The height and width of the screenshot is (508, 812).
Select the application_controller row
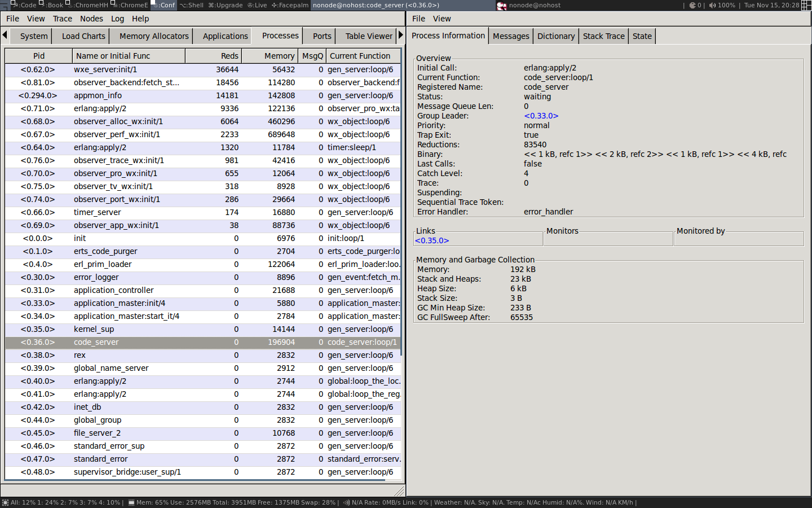coord(203,290)
